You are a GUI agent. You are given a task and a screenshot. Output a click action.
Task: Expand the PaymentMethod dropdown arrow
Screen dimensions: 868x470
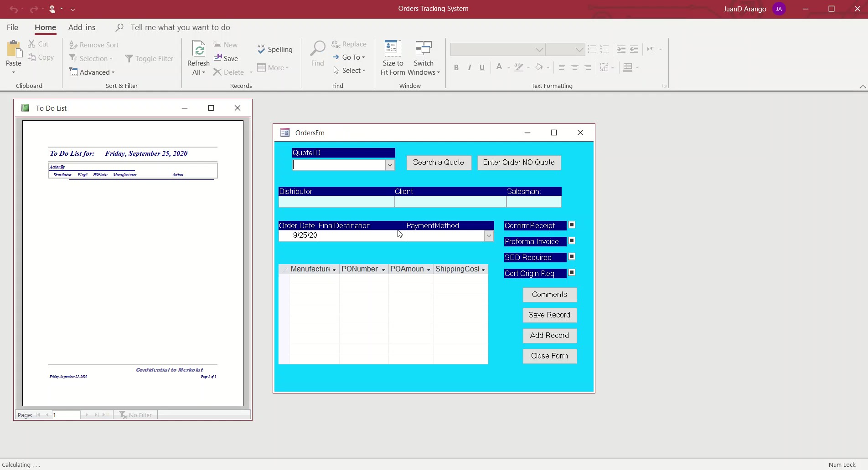(489, 235)
